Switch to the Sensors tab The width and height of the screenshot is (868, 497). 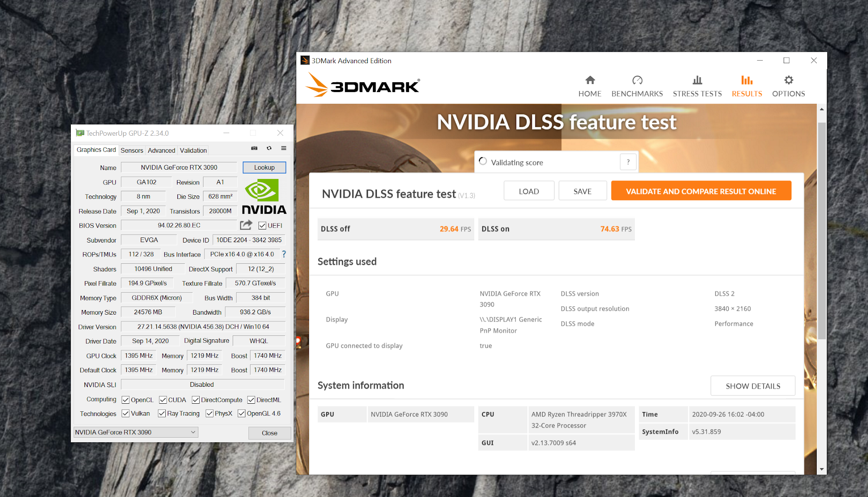(132, 151)
